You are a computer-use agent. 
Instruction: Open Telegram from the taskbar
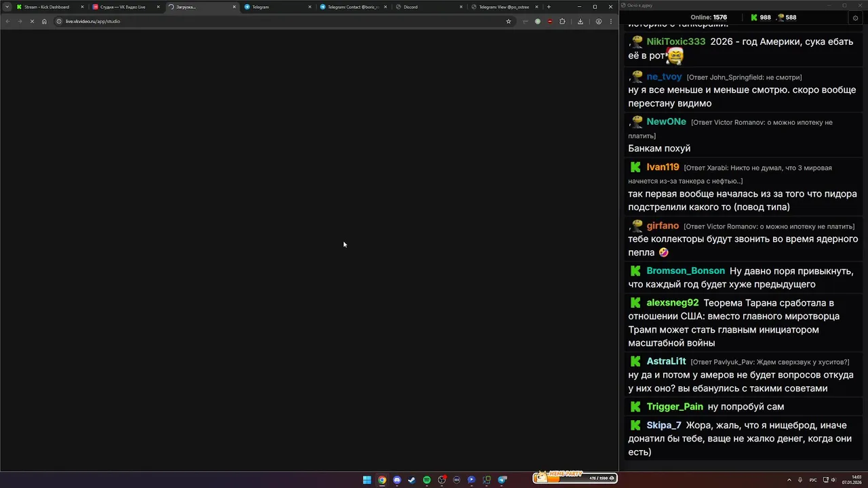coord(502,480)
